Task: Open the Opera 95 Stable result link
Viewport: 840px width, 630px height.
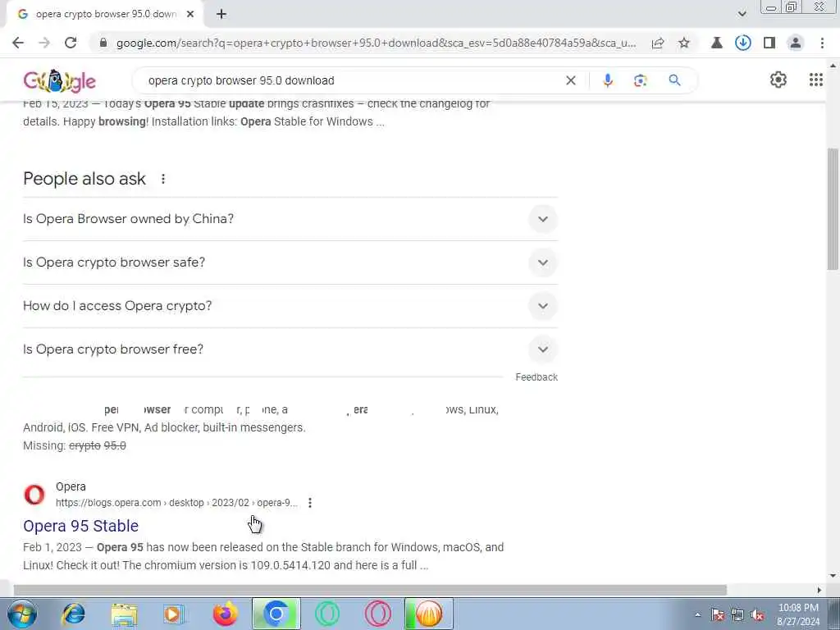Action: coord(81,526)
